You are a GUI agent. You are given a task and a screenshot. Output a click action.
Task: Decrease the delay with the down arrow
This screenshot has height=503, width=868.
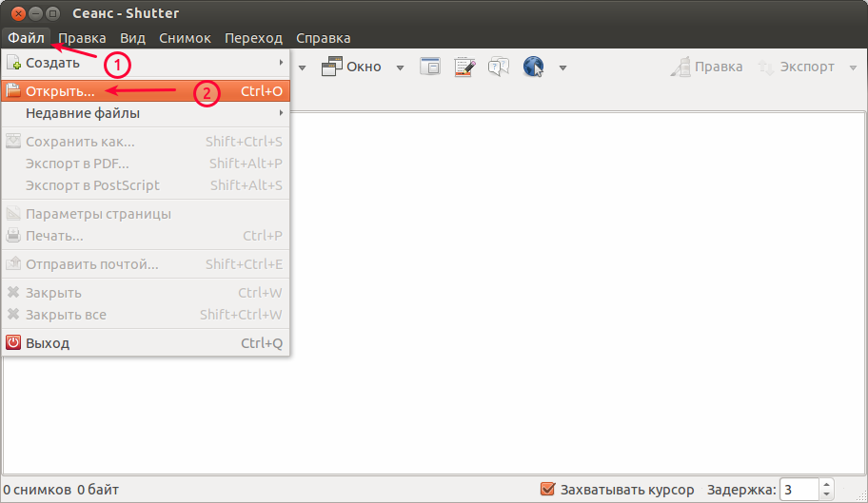click(826, 494)
